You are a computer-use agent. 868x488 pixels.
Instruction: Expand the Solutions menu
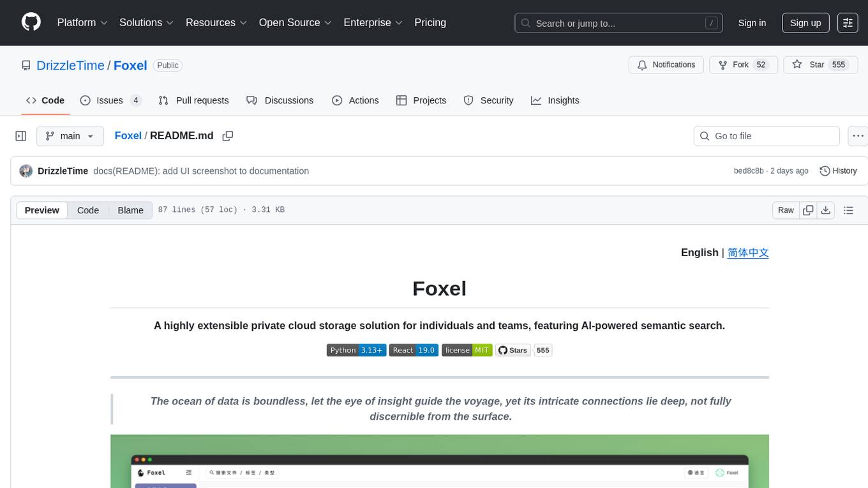pos(147,22)
